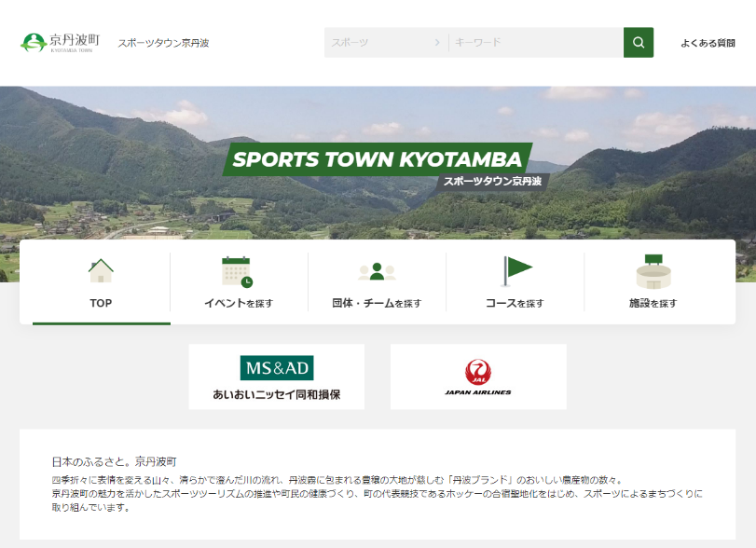The image size is (756, 548).
Task: Click the chevron arrow in sports selector
Action: [x=437, y=43]
